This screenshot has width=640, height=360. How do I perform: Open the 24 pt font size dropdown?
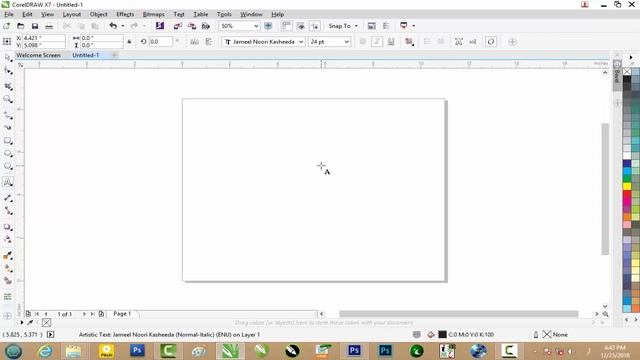click(347, 42)
